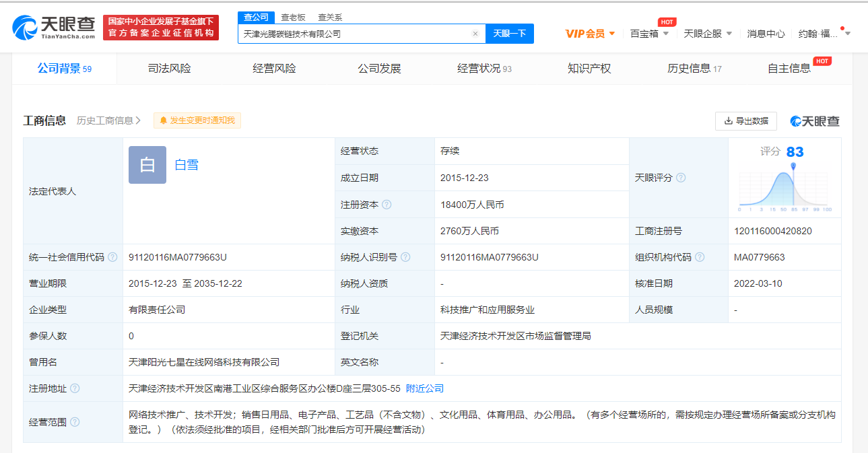Expand the VIP会员 dropdown
Screen dimensions: 868x453
(591, 34)
